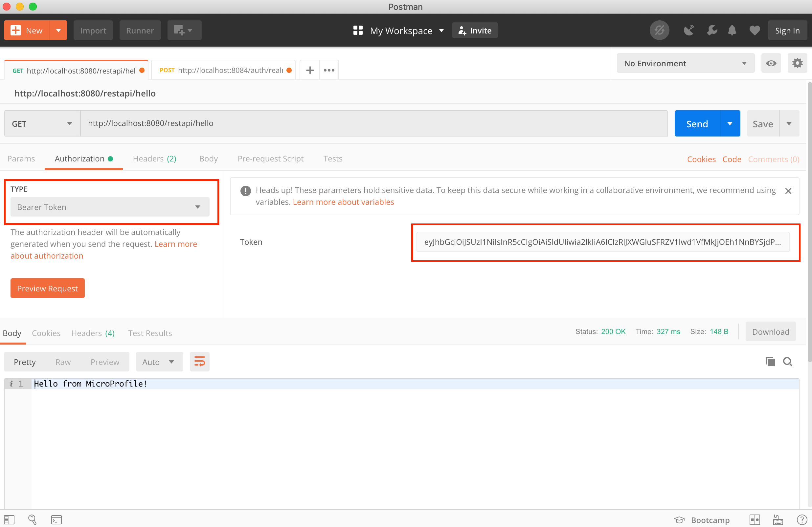The image size is (812, 527).
Task: Toggle environment quick look eye icon
Action: pos(771,63)
